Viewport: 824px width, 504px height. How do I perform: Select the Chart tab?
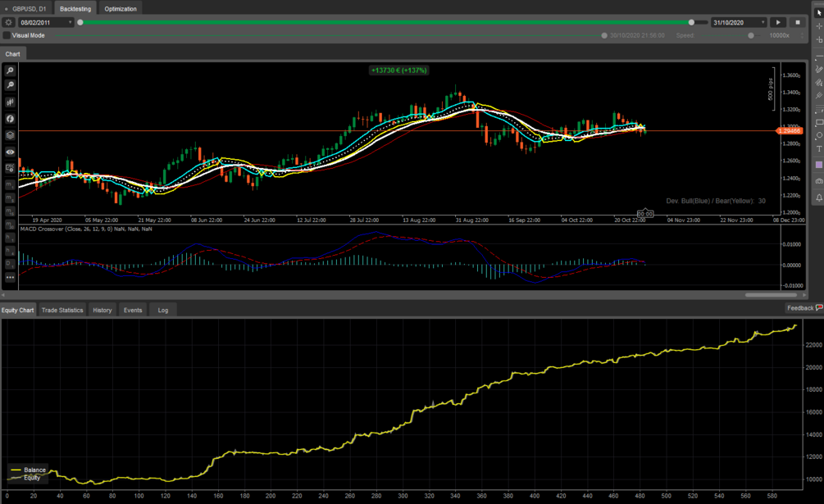pyautogui.click(x=12, y=54)
